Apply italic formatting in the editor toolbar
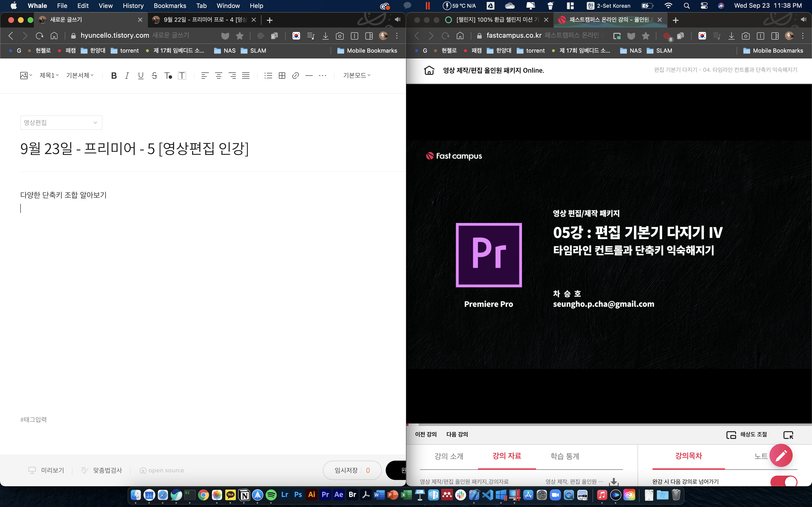The height and width of the screenshot is (507, 812). [x=127, y=76]
